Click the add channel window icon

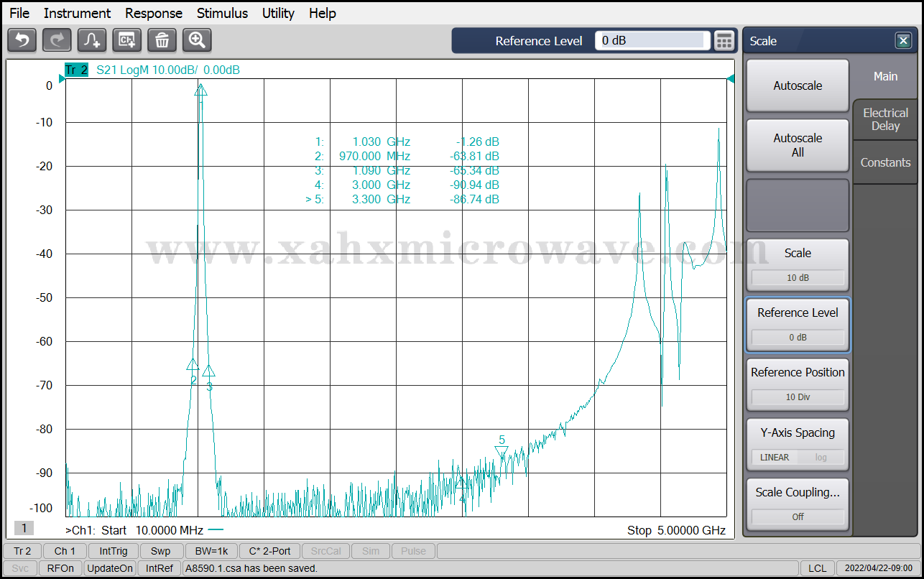point(127,40)
